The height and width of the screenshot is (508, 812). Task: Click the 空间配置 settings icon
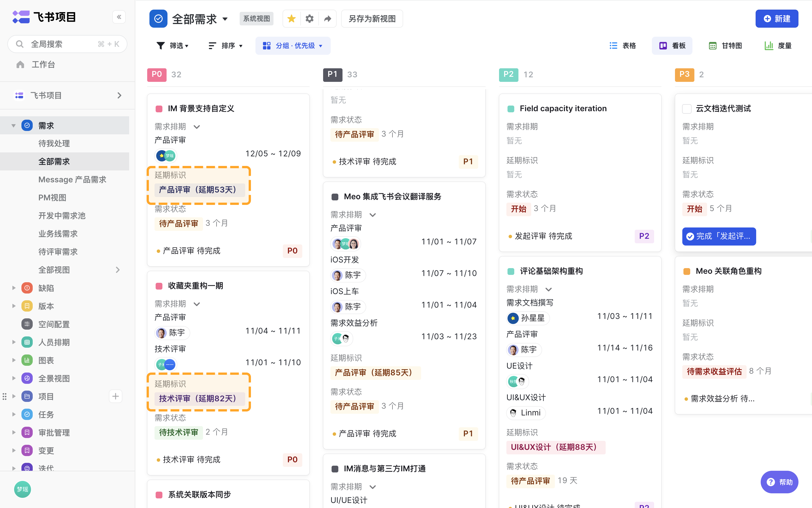coord(27,324)
